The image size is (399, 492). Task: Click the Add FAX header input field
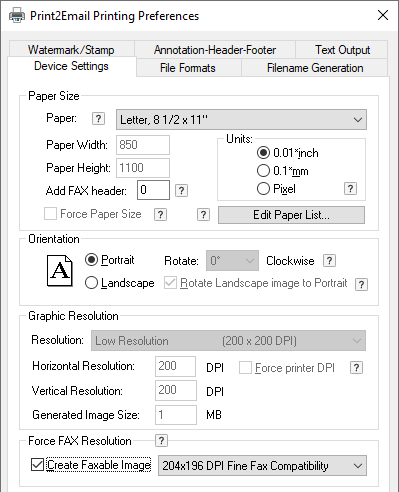[x=153, y=190]
